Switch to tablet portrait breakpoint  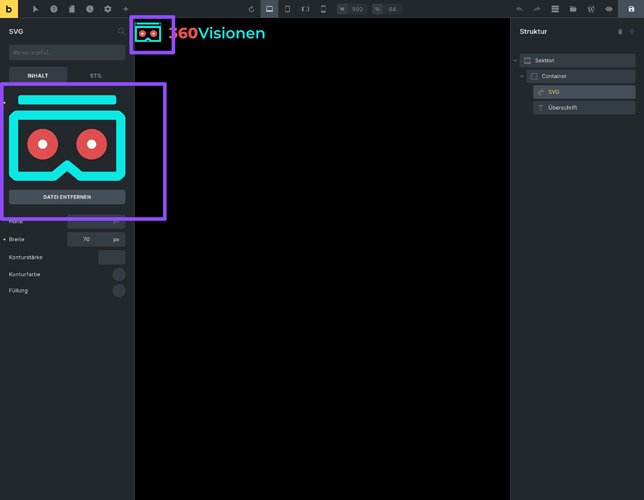coord(288,9)
